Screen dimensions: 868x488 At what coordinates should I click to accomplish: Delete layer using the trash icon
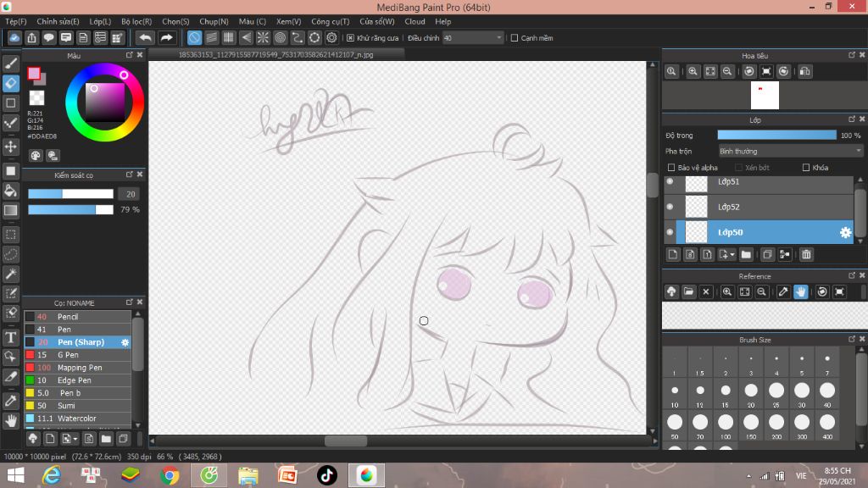[806, 254]
